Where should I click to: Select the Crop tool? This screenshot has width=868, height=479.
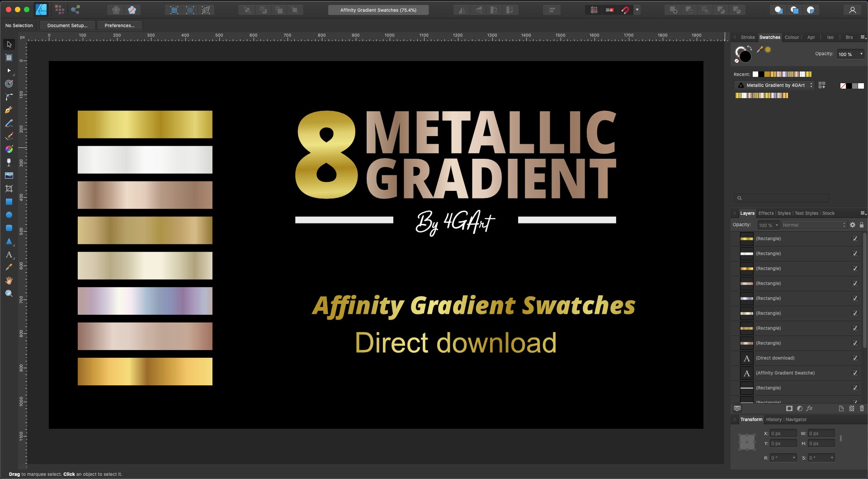pyautogui.click(x=9, y=189)
